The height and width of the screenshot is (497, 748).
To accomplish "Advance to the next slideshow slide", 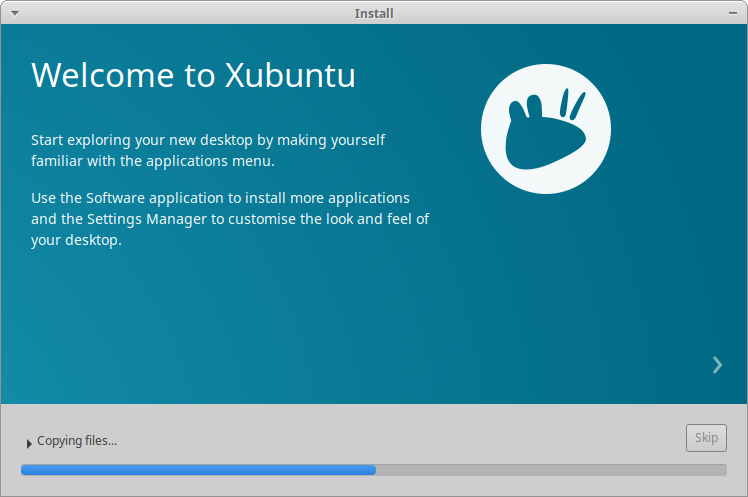I will (717, 365).
